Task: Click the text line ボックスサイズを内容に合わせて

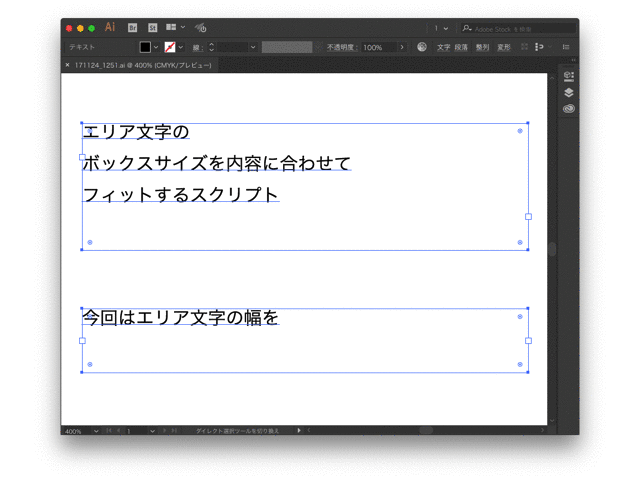Action: coord(217,163)
